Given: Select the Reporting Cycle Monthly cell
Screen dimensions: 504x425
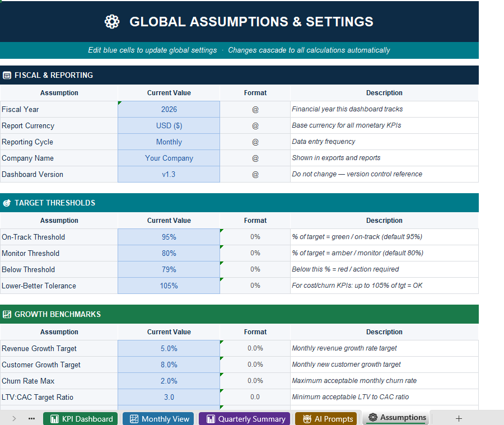Looking at the screenshot, I should pyautogui.click(x=169, y=142).
